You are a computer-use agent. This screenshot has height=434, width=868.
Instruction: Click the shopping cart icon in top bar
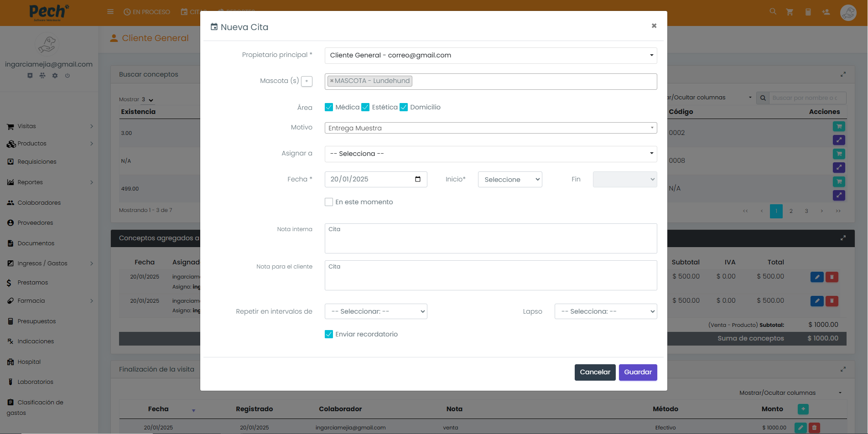(790, 12)
